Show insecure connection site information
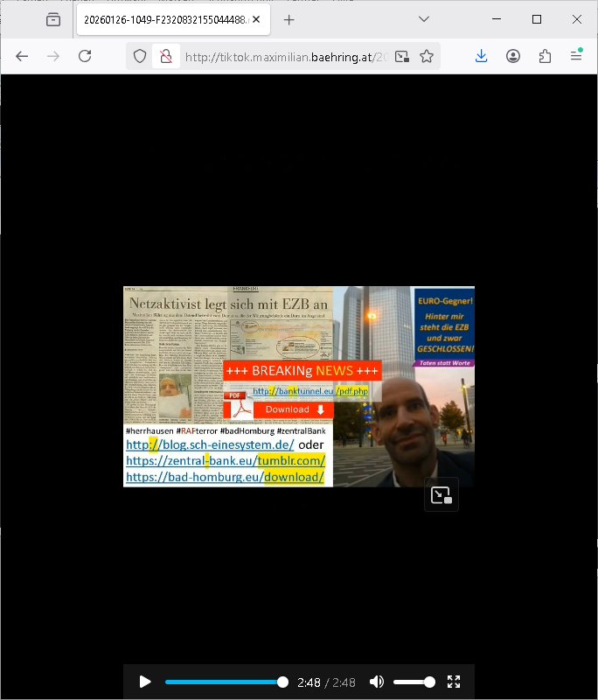The width and height of the screenshot is (598, 700). (163, 57)
